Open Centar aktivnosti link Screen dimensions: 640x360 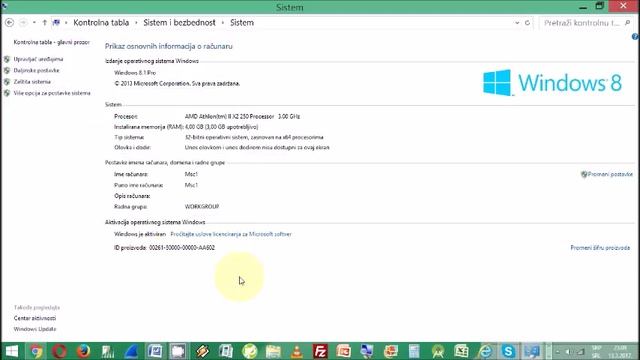[x=35, y=318]
